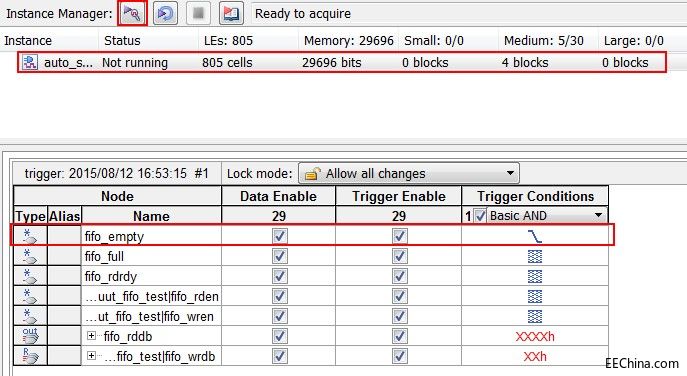Select the fifo_full node name

104,256
